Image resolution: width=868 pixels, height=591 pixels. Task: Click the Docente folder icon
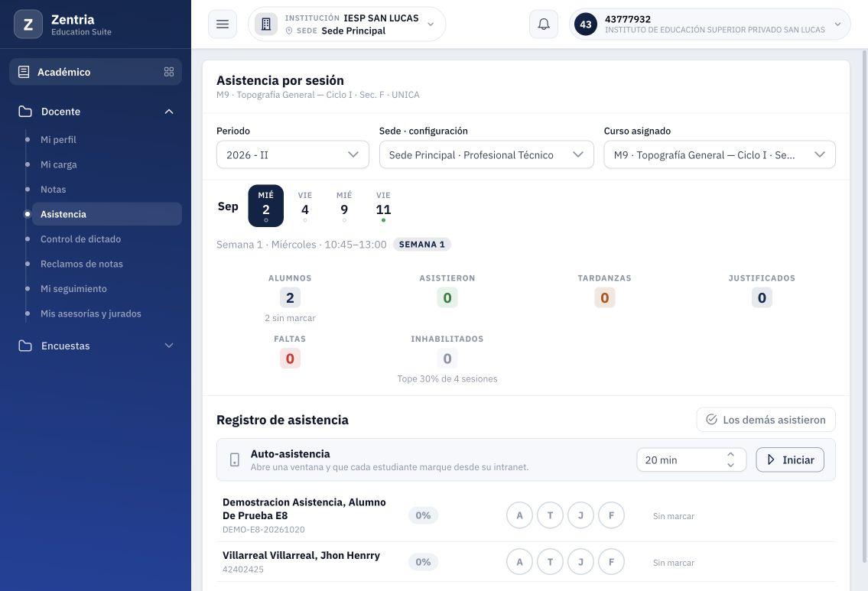point(25,111)
